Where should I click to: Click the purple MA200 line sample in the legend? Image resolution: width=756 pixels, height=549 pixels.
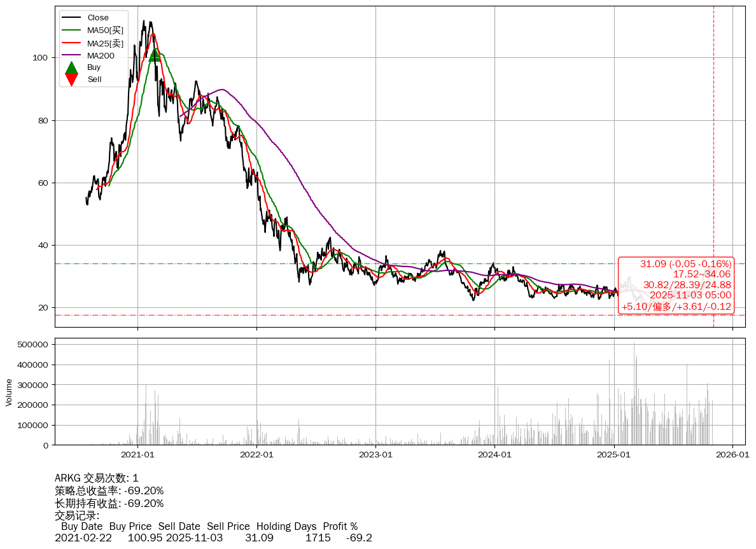[x=72, y=55]
